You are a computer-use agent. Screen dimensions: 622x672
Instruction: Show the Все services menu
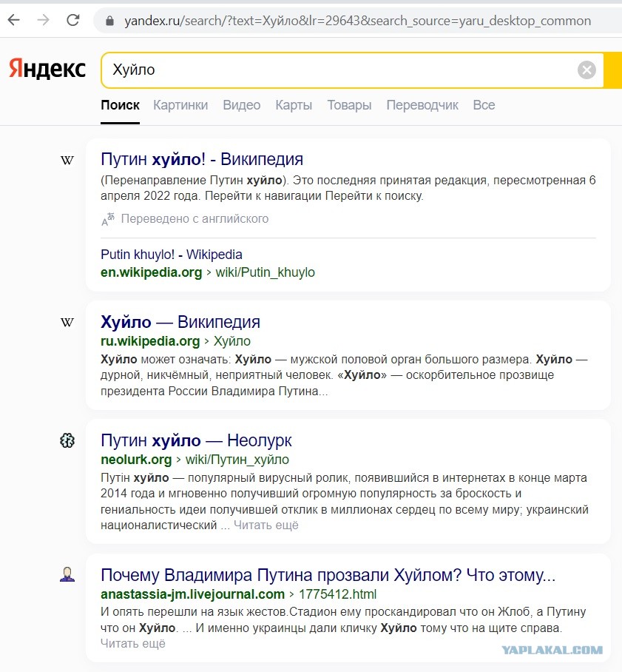tap(484, 105)
